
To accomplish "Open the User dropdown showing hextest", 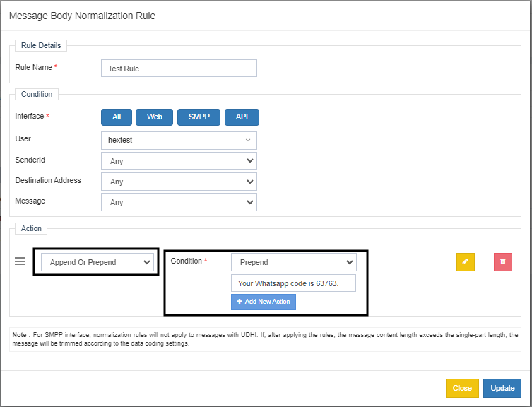I will click(179, 140).
